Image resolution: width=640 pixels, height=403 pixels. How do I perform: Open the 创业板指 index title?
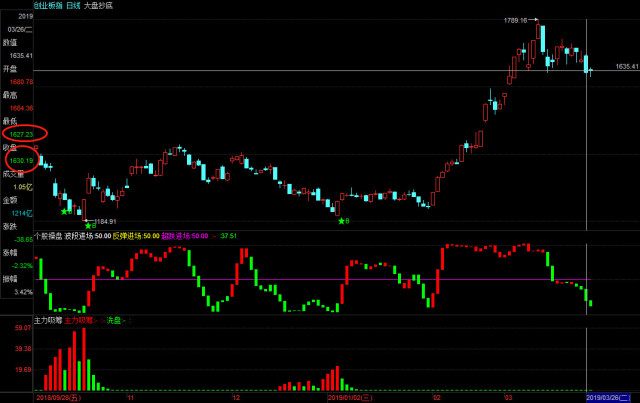tap(47, 5)
